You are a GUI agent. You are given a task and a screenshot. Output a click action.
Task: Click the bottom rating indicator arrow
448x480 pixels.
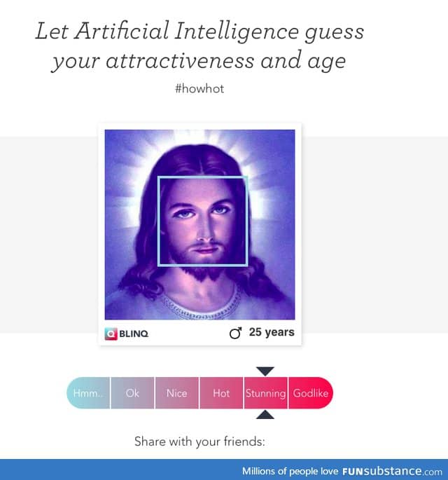coord(265,415)
